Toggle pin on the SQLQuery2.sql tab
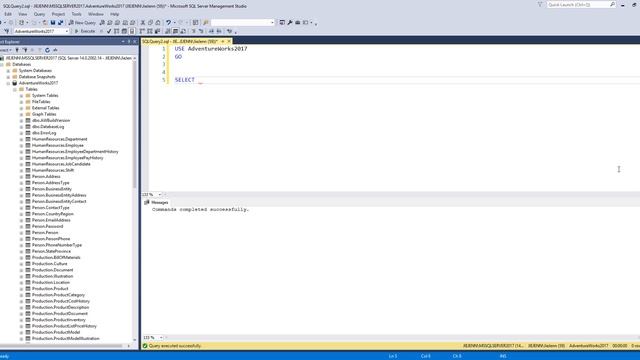Viewport: 640px width, 360px height. click(x=223, y=41)
